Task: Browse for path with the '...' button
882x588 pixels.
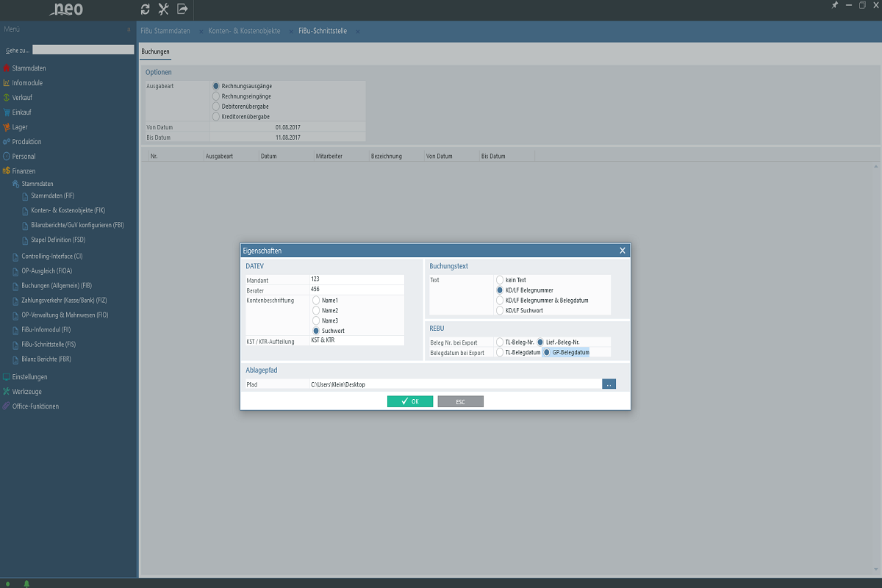Action: pos(609,384)
